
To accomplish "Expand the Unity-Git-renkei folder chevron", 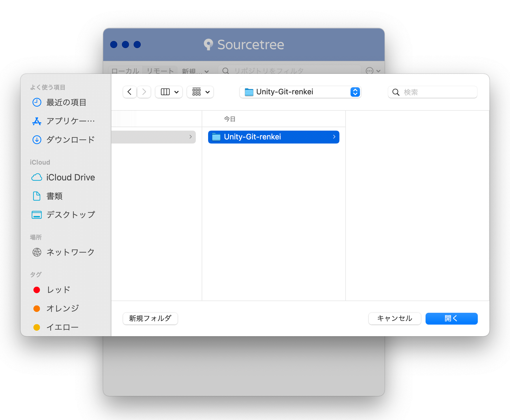I will (x=334, y=137).
